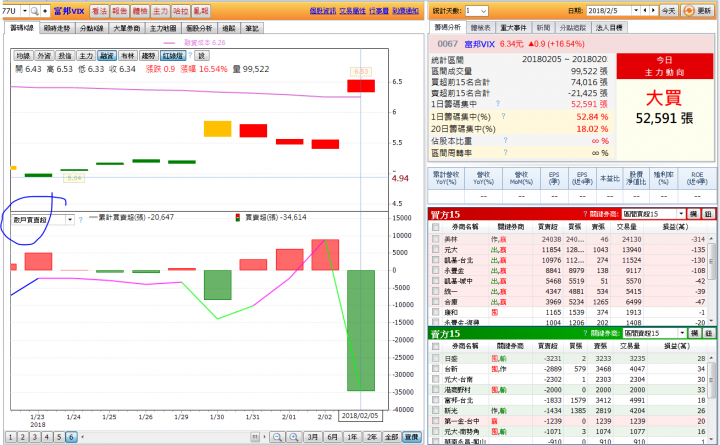Open the 賣方15 關鍵券商 filter dropdown

[682, 333]
